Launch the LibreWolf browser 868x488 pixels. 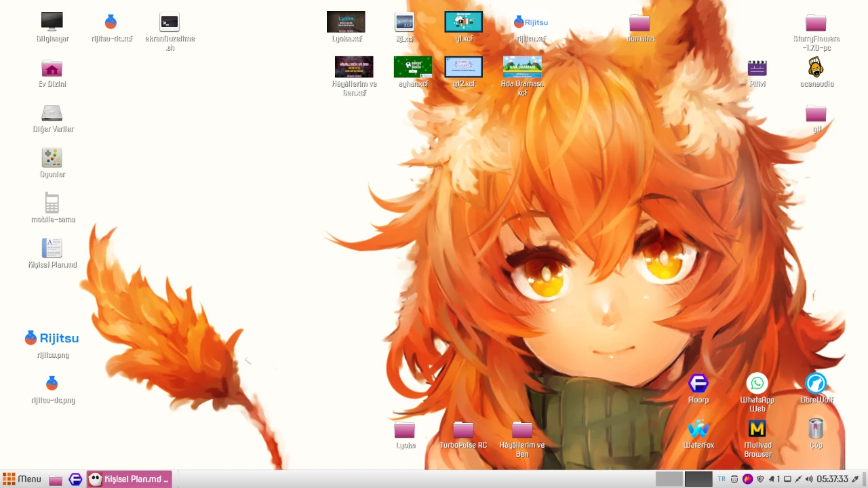coord(816,384)
